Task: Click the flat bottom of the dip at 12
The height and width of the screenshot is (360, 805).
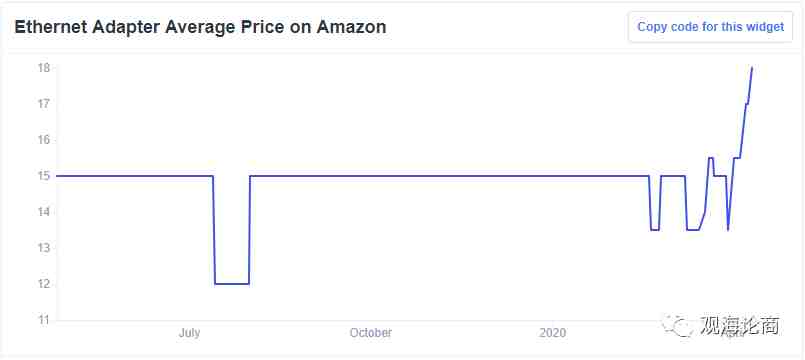Action: coord(232,283)
